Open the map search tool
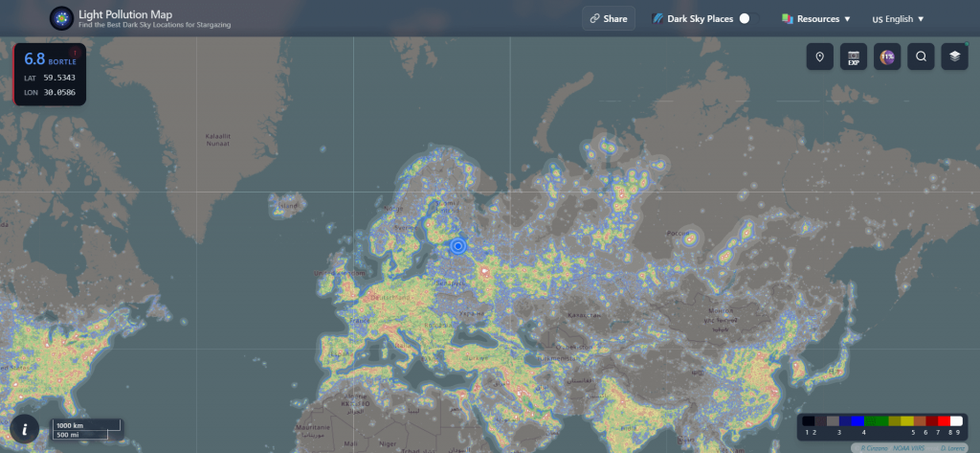 (921, 57)
